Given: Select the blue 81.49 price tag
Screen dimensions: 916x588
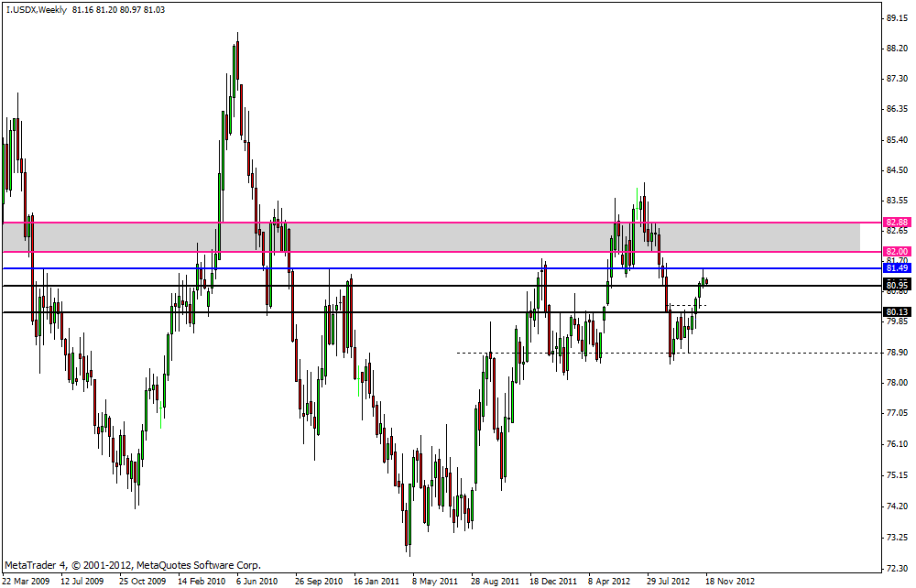Looking at the screenshot, I should (x=897, y=267).
